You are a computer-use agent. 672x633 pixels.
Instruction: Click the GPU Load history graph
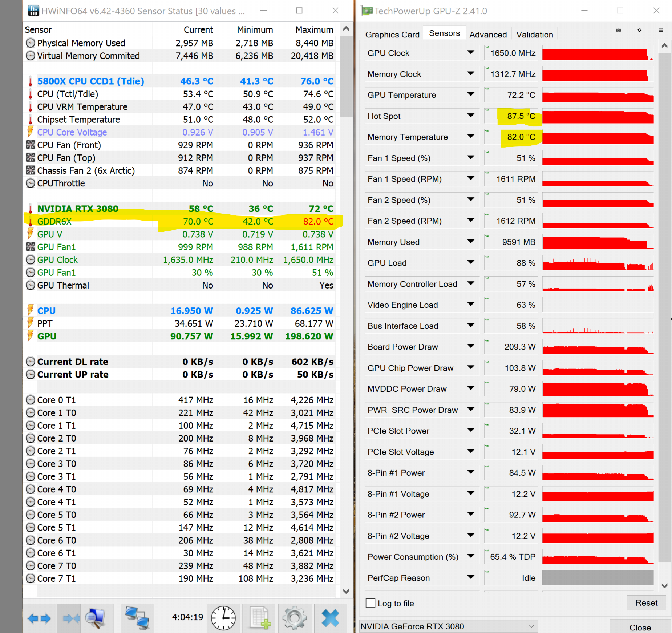tap(598, 263)
